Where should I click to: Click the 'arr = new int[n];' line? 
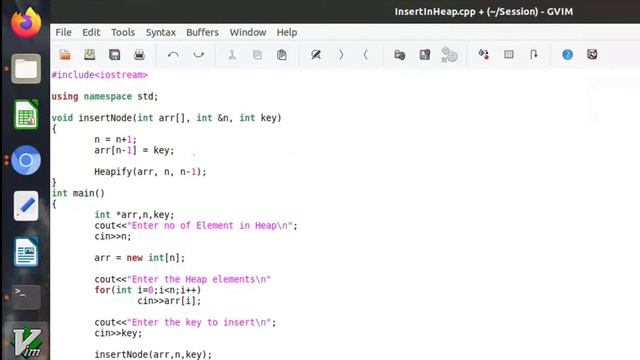coord(140,258)
